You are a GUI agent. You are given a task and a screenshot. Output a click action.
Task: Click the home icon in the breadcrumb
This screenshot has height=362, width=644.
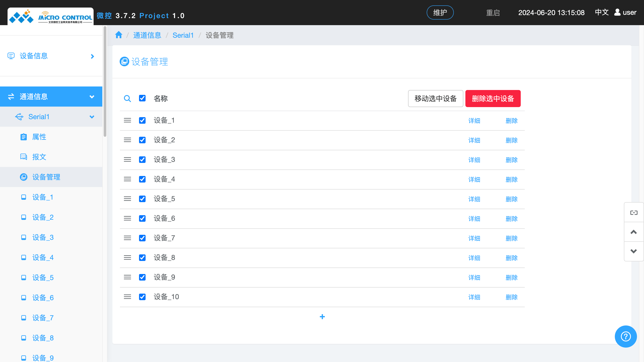click(119, 35)
